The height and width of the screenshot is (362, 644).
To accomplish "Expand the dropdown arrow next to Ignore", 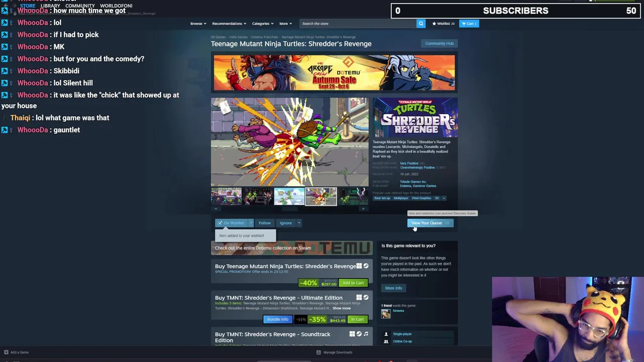I will [299, 223].
